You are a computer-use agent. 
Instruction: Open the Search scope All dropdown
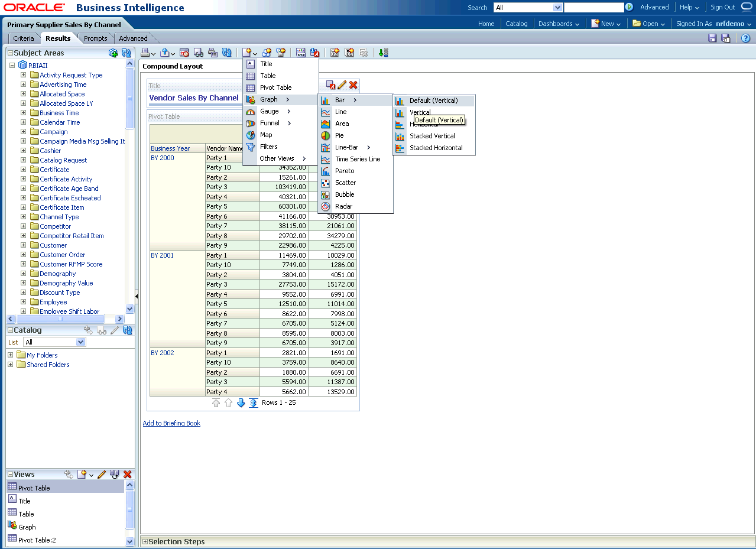point(557,8)
